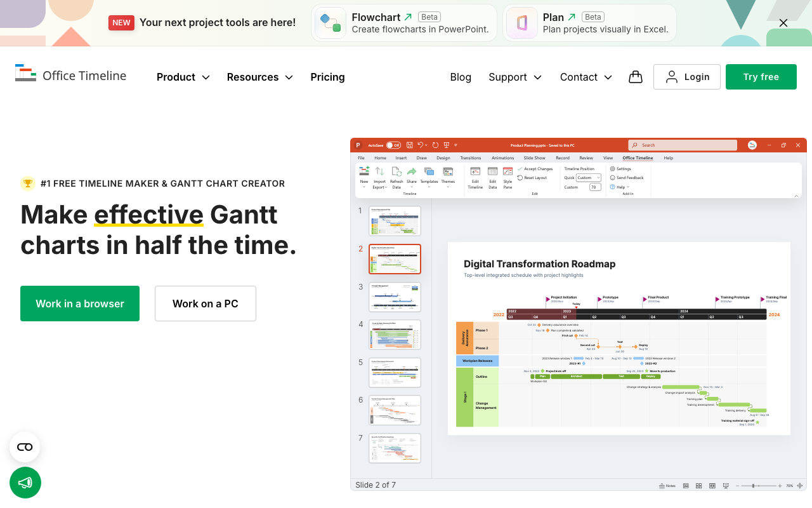Open the Quick timeline position Custom dropdown
Image resolution: width=812 pixels, height=508 pixels.
[590, 177]
